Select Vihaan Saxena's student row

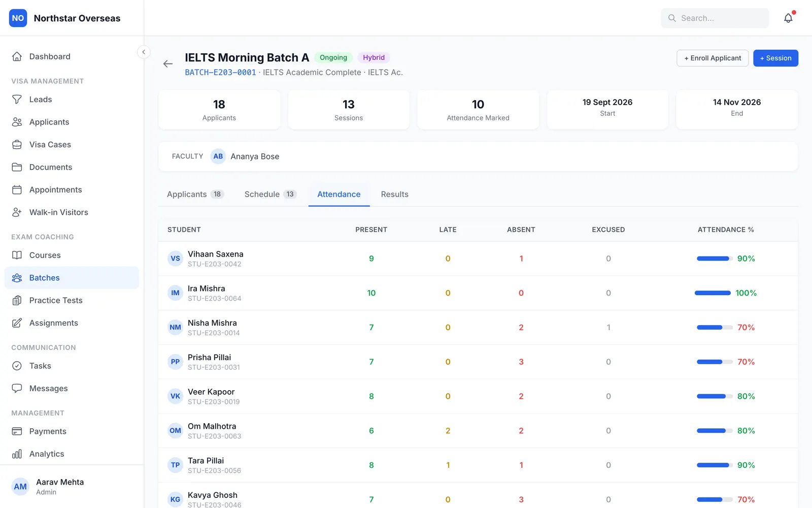click(478, 259)
